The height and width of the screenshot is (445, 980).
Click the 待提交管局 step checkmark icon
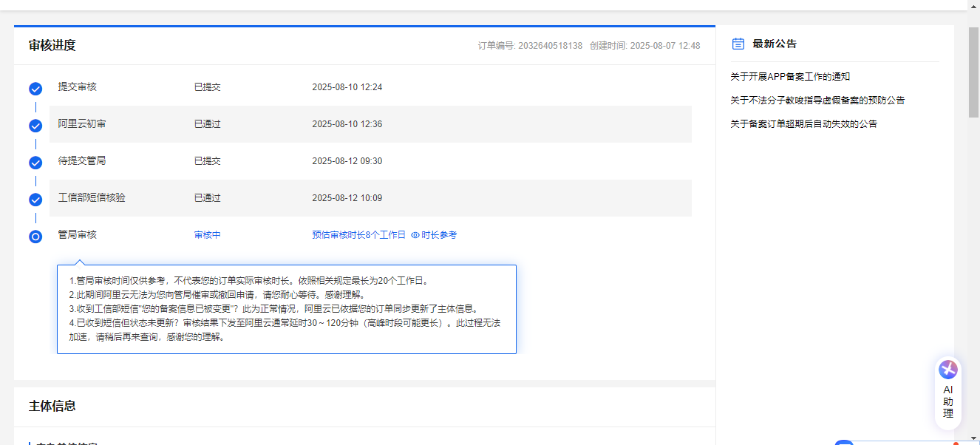pyautogui.click(x=35, y=163)
